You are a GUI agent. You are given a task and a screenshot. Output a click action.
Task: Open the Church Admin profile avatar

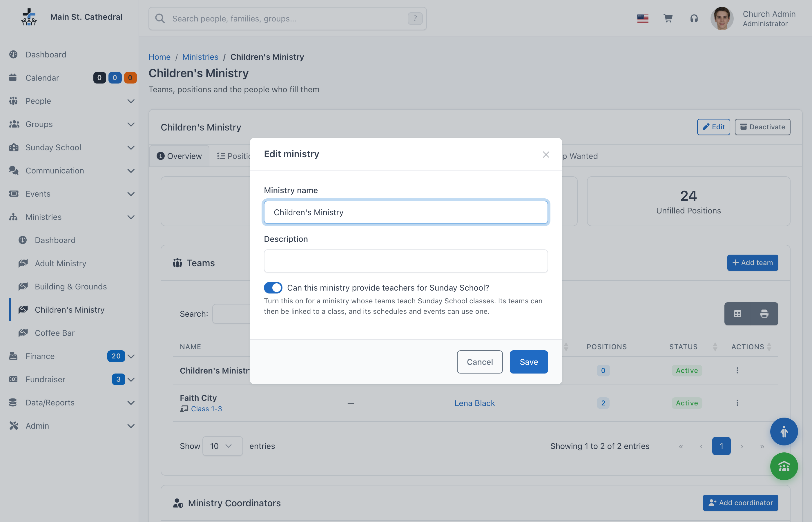[x=722, y=18]
